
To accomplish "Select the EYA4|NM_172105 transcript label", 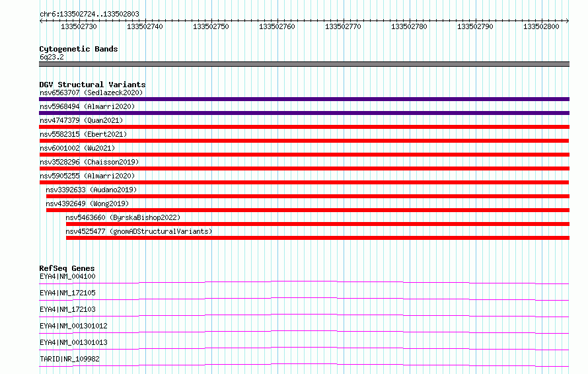I will pyautogui.click(x=67, y=293).
